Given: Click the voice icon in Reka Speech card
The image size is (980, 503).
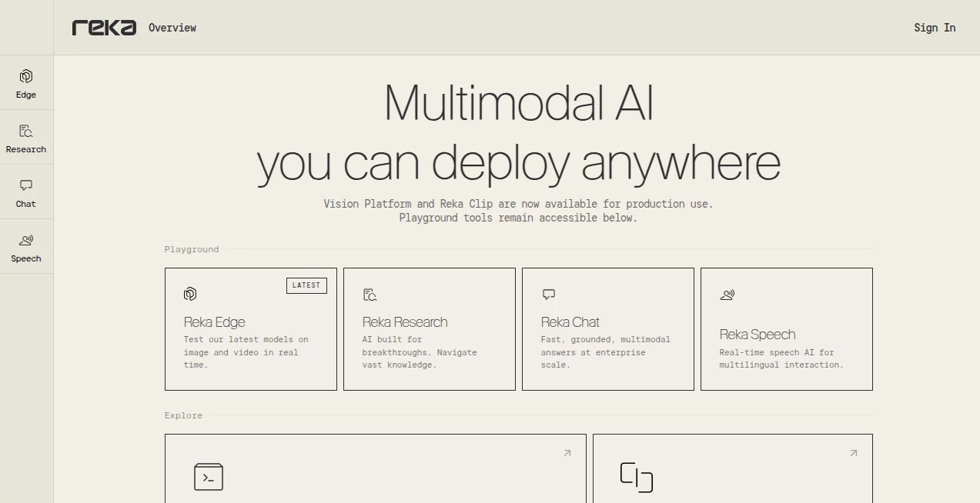Looking at the screenshot, I should coord(727,295).
